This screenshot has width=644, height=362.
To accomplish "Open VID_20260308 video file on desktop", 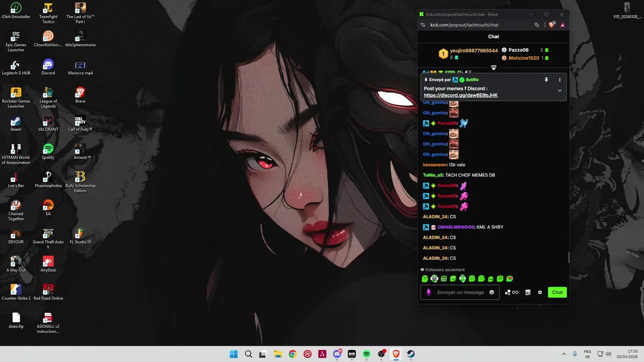I will [x=627, y=11].
